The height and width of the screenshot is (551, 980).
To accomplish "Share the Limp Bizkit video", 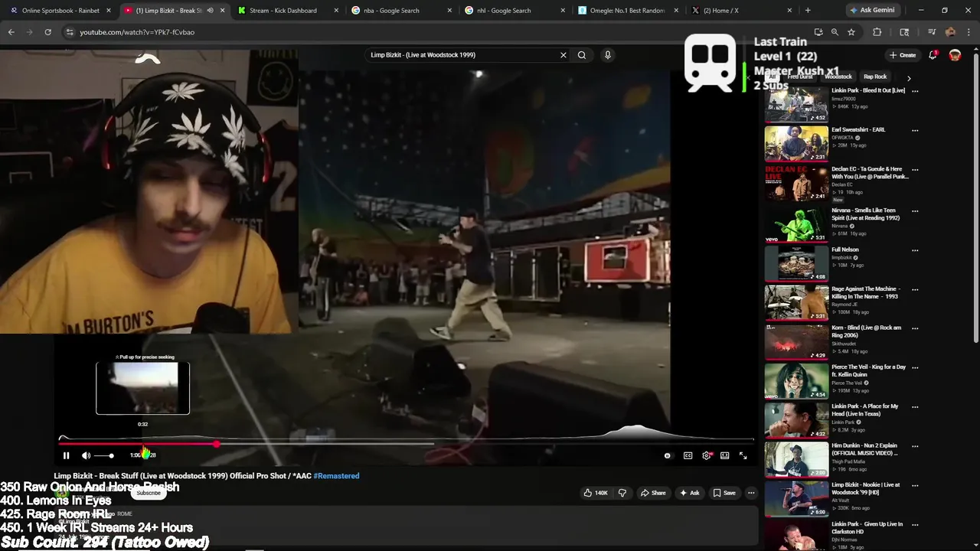I will [x=653, y=493].
